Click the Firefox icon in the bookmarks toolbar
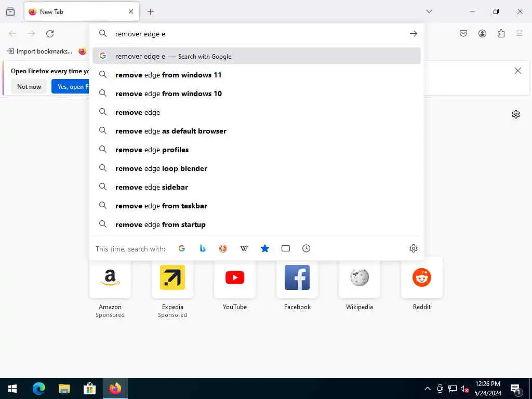 [x=83, y=51]
